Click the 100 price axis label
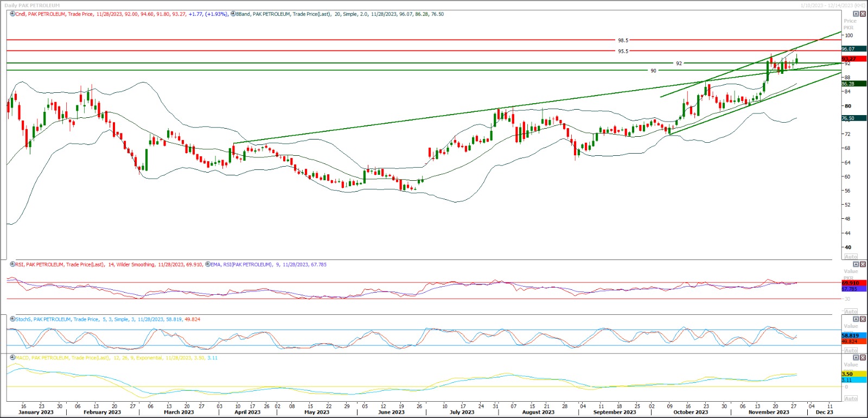868x418 pixels. pos(848,35)
